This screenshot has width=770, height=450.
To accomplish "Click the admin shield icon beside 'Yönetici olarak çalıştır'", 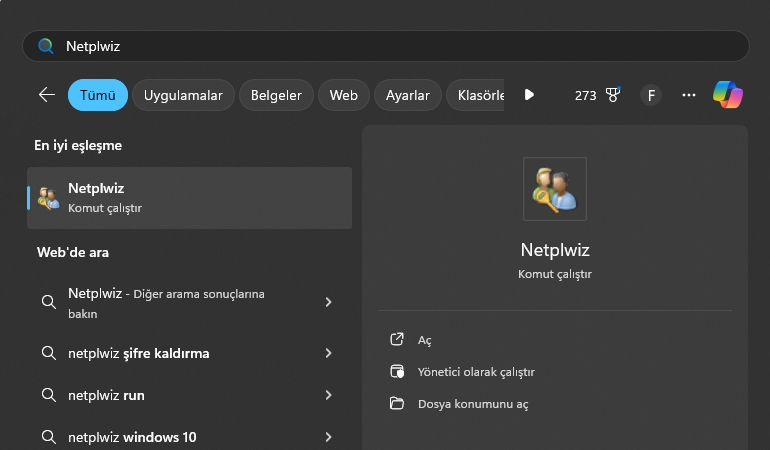I will coord(397,371).
